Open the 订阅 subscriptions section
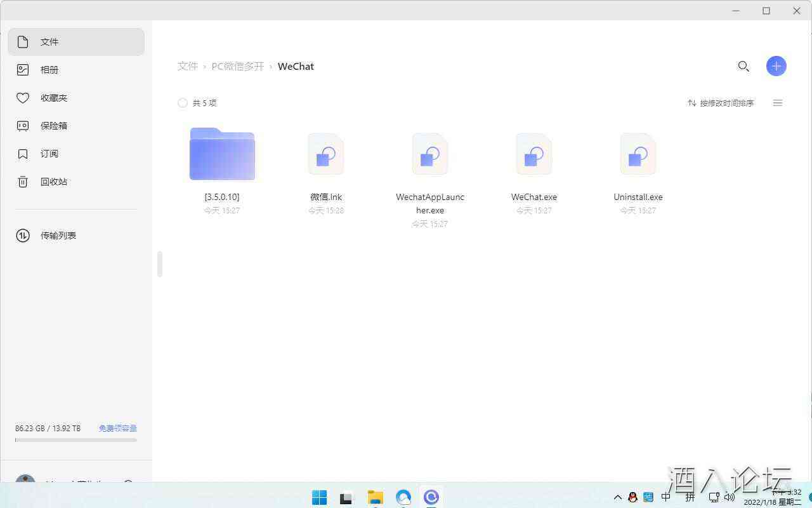 [x=49, y=154]
